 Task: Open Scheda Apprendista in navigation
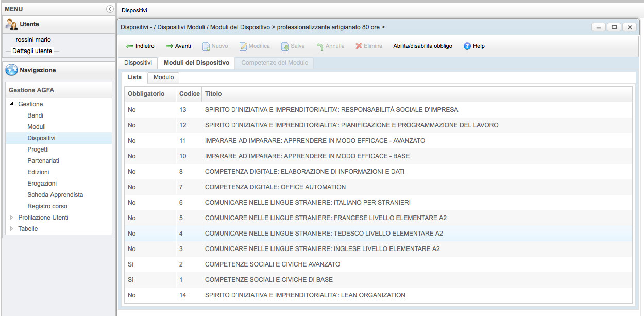[55, 195]
